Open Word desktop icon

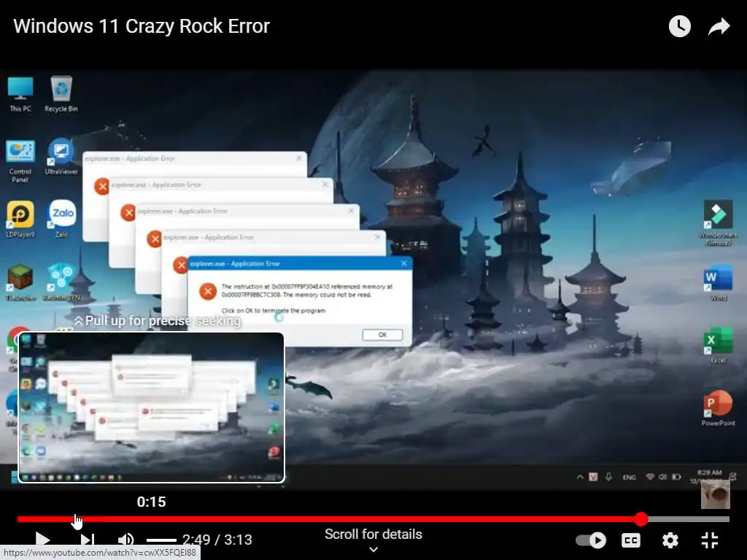[x=718, y=284]
